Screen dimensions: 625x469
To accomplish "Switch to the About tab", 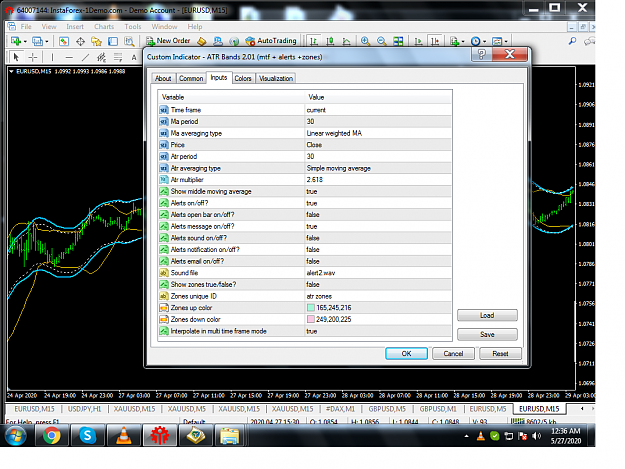I will 163,78.
